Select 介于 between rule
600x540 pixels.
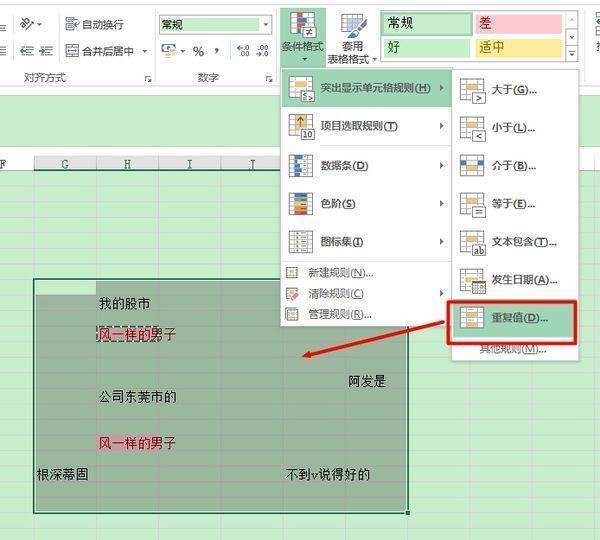point(515,166)
